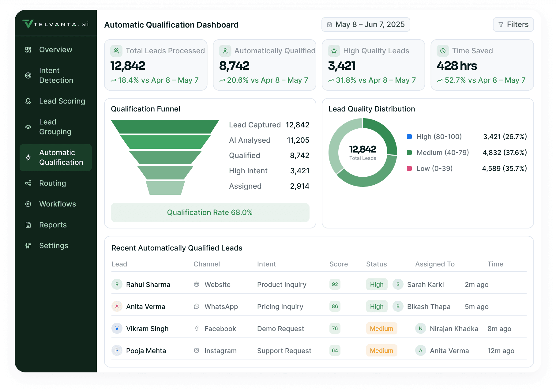This screenshot has width=556, height=392.
Task: Click the Website globe icon
Action: 197,284
